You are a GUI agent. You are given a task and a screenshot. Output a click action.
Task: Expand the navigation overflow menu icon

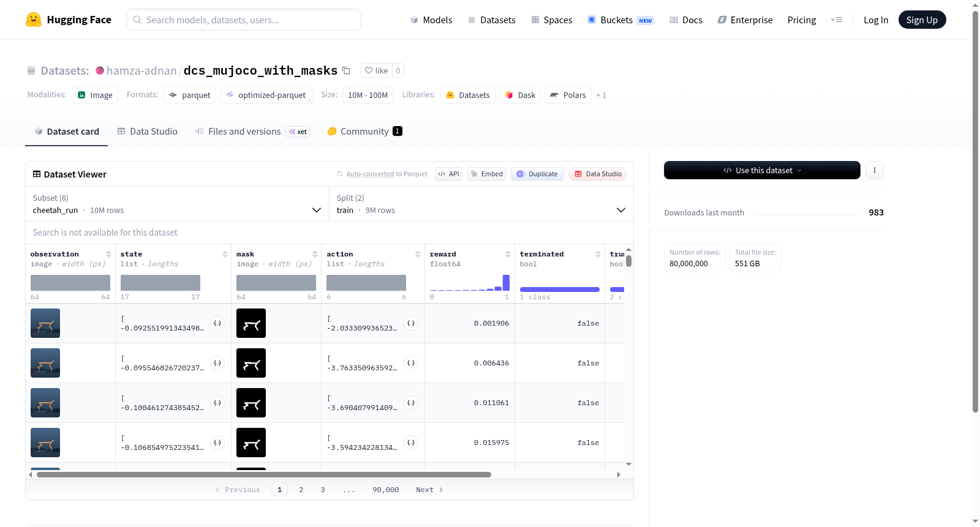pyautogui.click(x=836, y=20)
